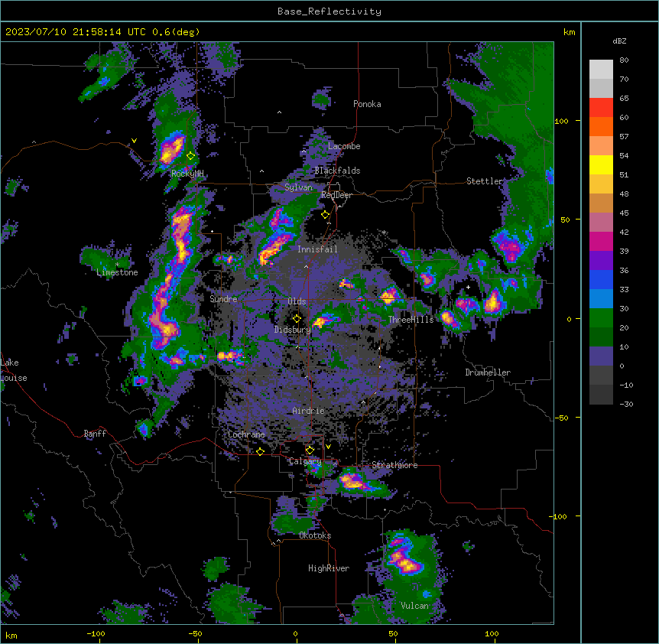Select the ThreeHills label
The width and height of the screenshot is (659, 644).
click(411, 320)
